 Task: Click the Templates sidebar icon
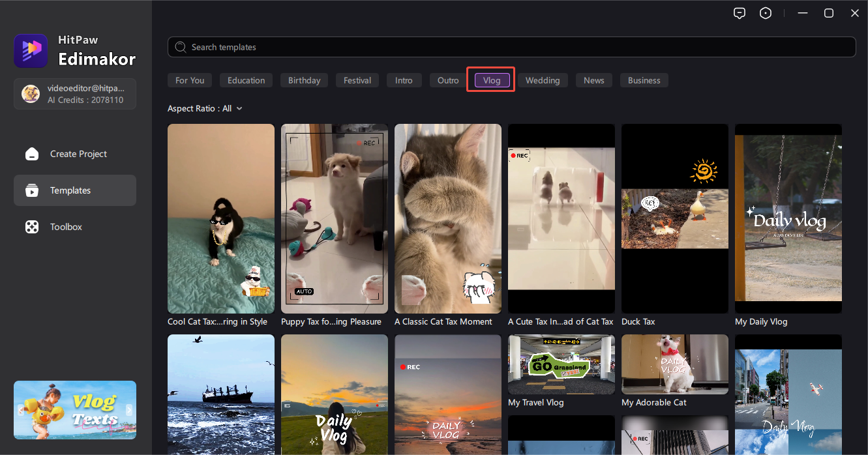(31, 190)
